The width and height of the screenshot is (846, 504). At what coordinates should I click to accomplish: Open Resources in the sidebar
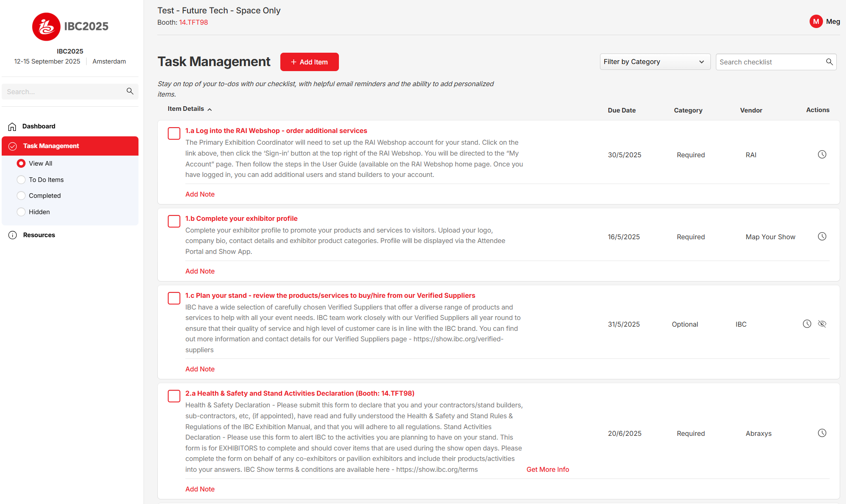click(39, 235)
